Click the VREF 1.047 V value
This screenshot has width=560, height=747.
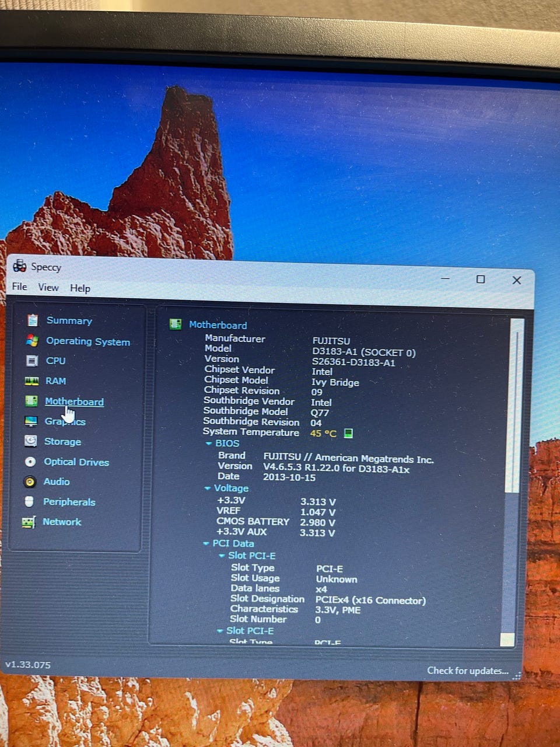pos(318,512)
